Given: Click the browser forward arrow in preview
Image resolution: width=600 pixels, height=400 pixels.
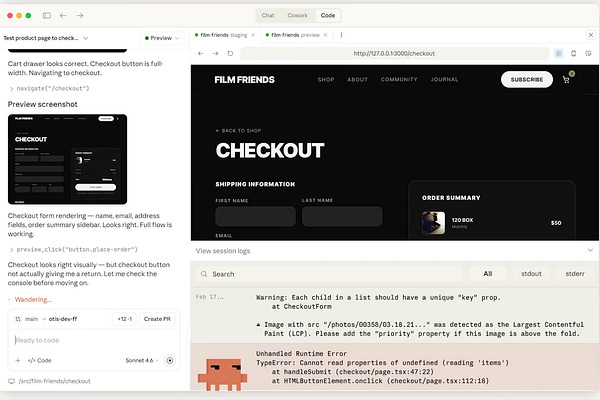Looking at the screenshot, I should pos(215,53).
